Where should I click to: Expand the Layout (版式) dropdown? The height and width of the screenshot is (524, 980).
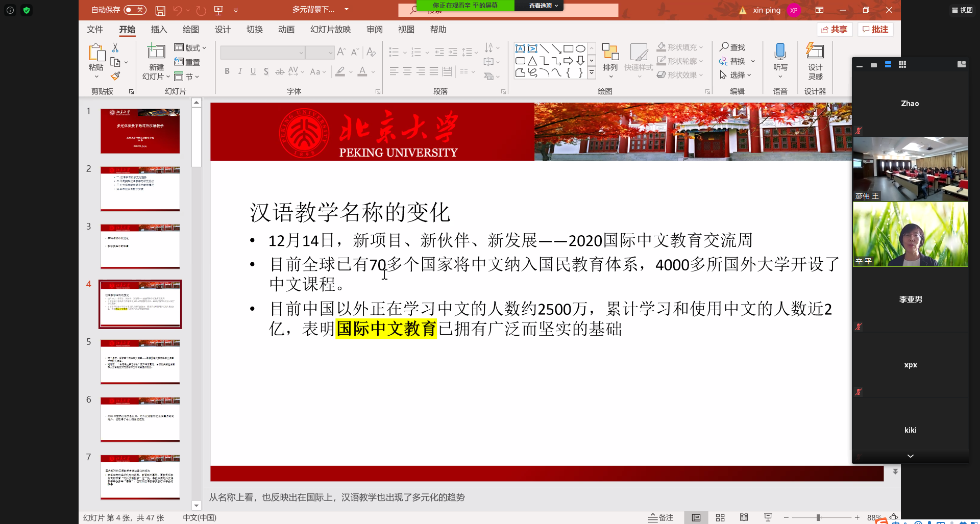pyautogui.click(x=190, y=47)
